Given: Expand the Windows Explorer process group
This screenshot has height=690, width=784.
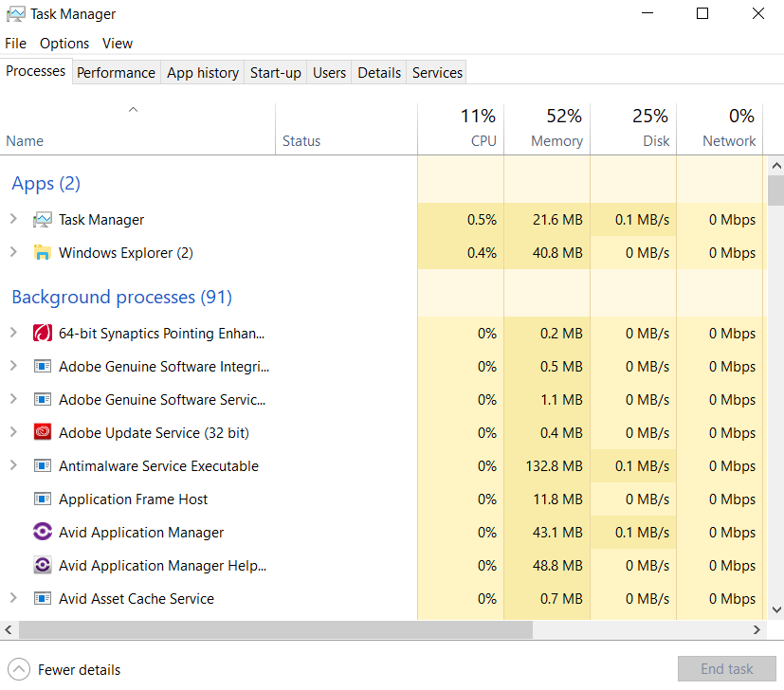Looking at the screenshot, I should tap(13, 252).
